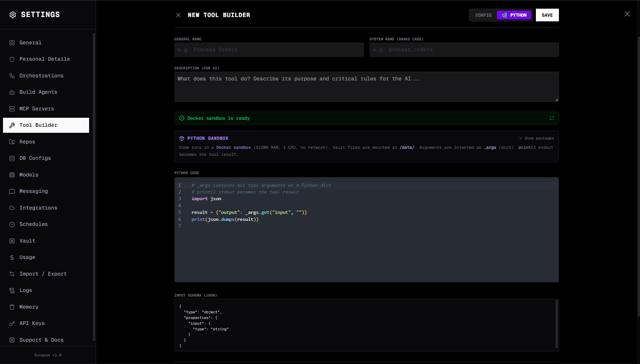This screenshot has height=364, width=640.
Task: Click the Usage dollar icon
Action: pyautogui.click(x=12, y=257)
